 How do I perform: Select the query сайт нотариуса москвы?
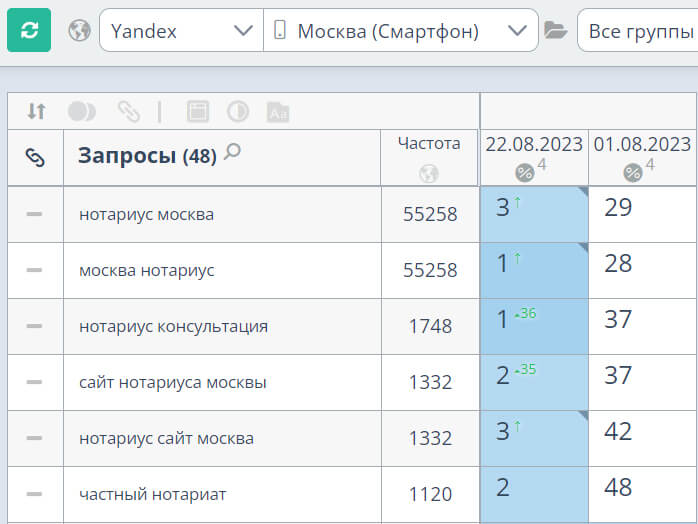173,382
